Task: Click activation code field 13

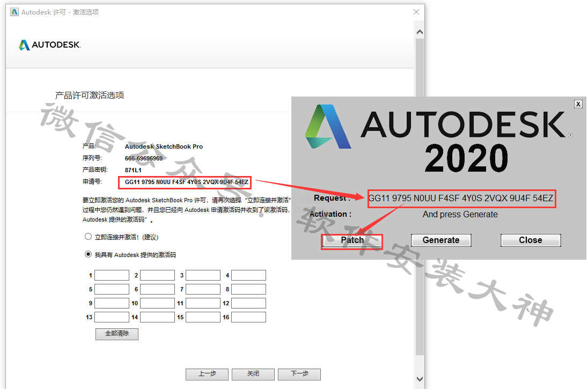Action: [x=112, y=317]
